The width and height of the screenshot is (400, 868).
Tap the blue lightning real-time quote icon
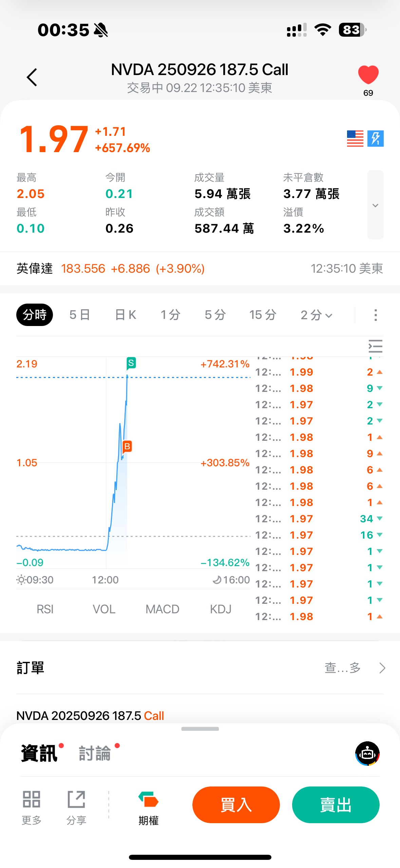375,139
